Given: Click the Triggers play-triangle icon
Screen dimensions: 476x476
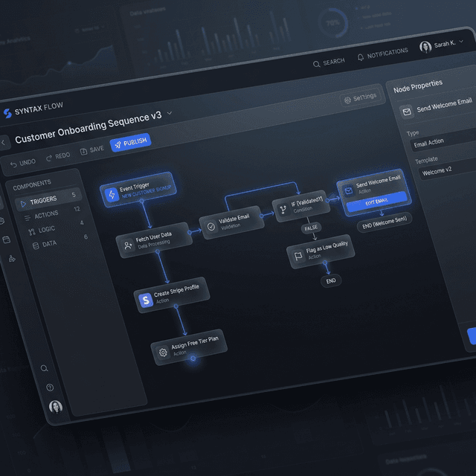Looking at the screenshot, I should click(x=23, y=204).
